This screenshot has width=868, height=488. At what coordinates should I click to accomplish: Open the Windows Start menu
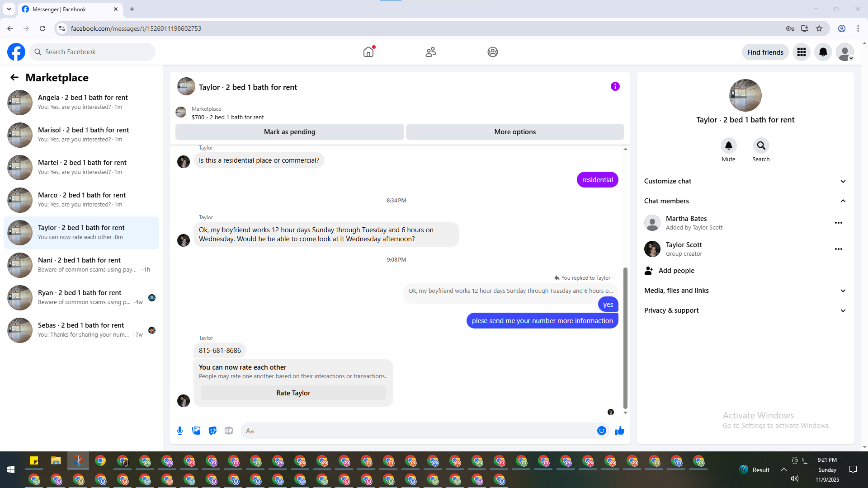[x=11, y=470]
